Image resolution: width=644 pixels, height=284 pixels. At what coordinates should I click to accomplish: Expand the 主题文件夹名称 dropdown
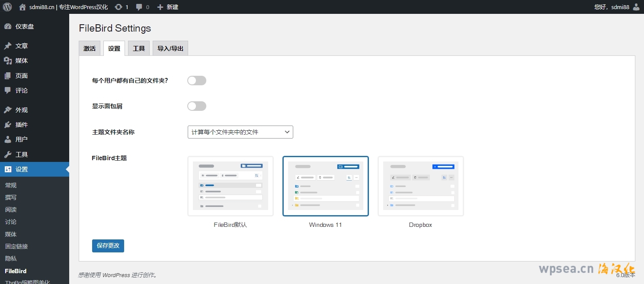coord(240,132)
